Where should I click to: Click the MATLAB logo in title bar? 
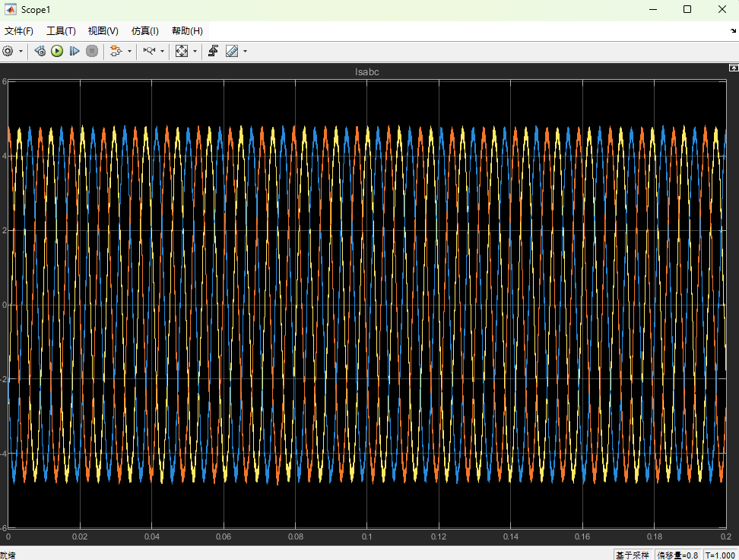tap(10, 9)
